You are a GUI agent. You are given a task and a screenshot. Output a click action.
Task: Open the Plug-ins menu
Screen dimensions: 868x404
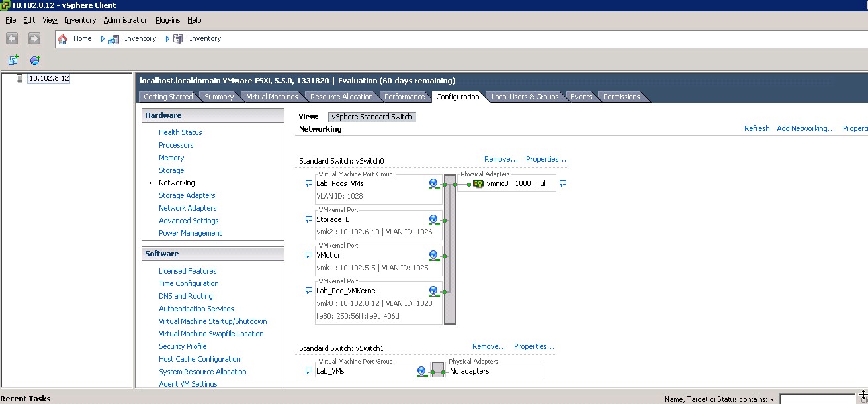point(168,20)
